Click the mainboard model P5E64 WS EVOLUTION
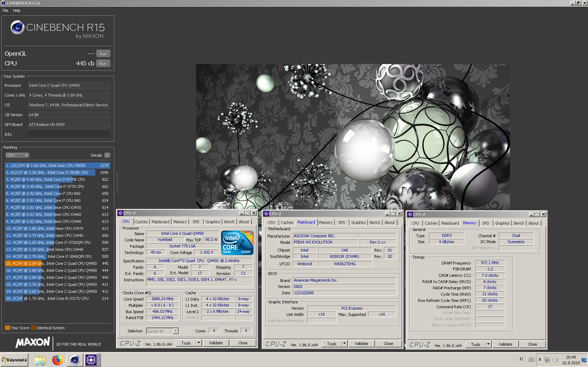The width and height of the screenshot is (588, 367). point(326,242)
